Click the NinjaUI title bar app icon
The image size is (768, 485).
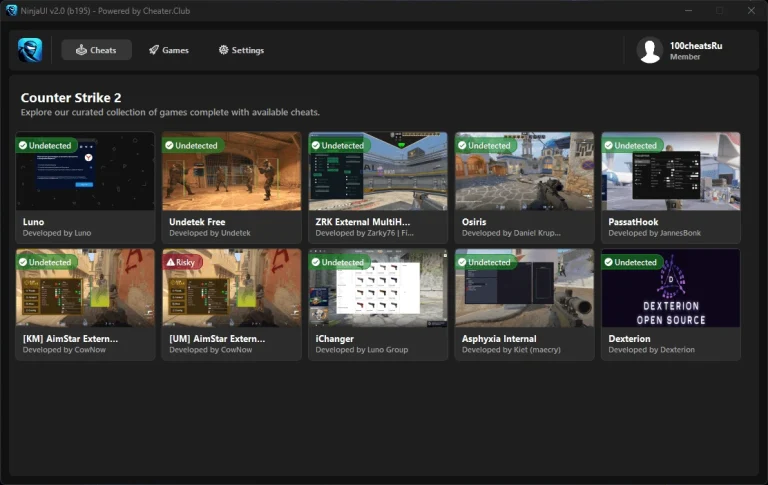click(11, 10)
